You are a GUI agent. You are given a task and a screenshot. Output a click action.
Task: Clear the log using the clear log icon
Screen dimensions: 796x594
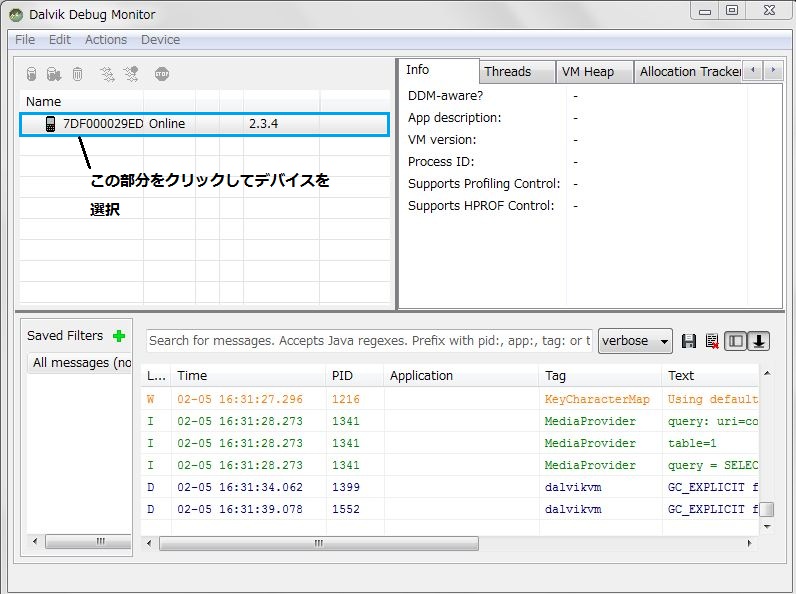click(712, 341)
